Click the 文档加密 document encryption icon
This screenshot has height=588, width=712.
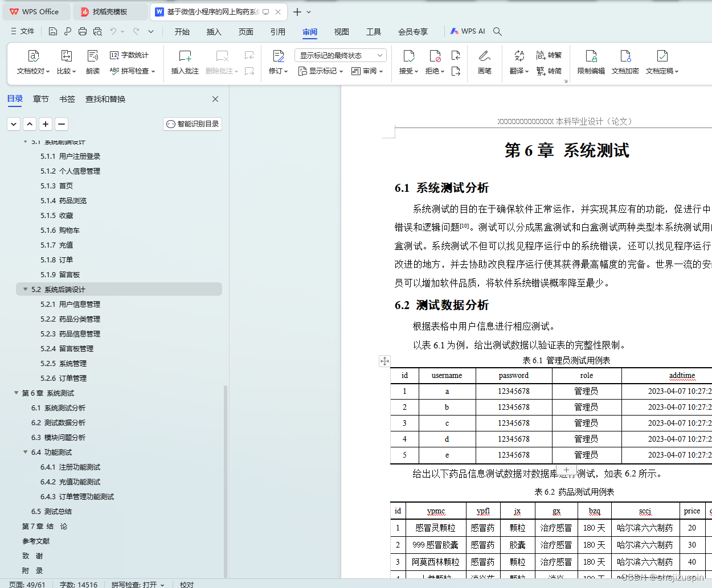pyautogui.click(x=625, y=56)
